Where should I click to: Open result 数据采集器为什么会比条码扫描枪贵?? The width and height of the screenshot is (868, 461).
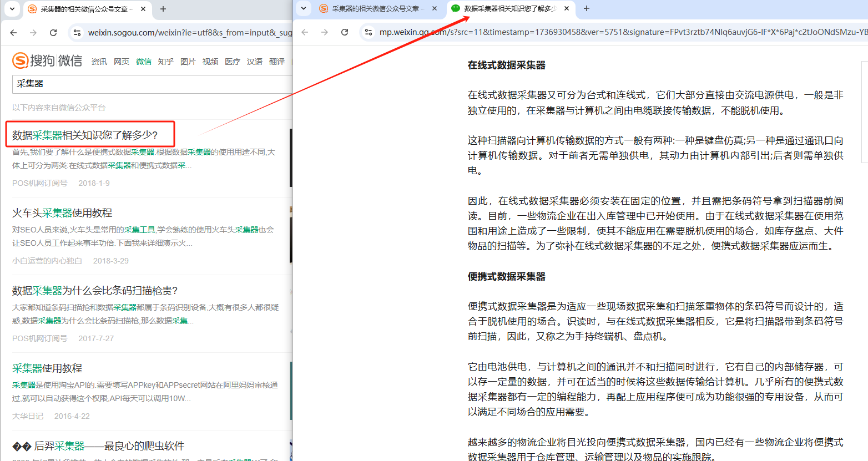pyautogui.click(x=95, y=291)
